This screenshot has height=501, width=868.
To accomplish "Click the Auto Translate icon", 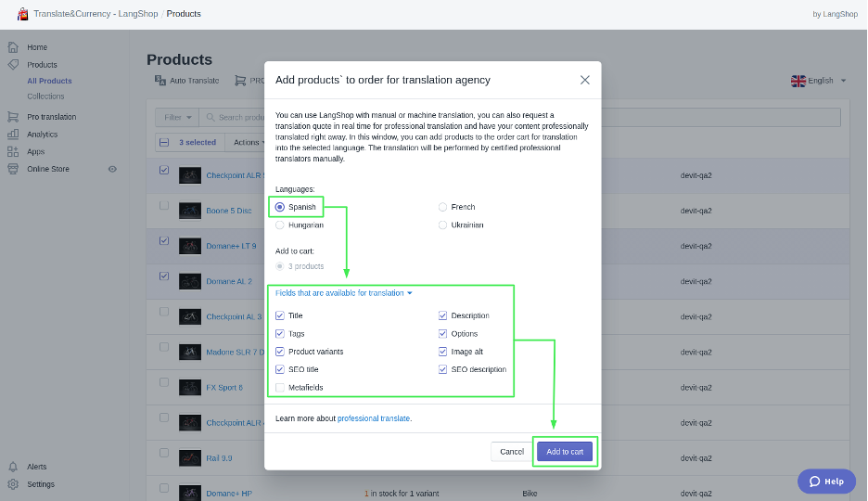I will (x=160, y=81).
